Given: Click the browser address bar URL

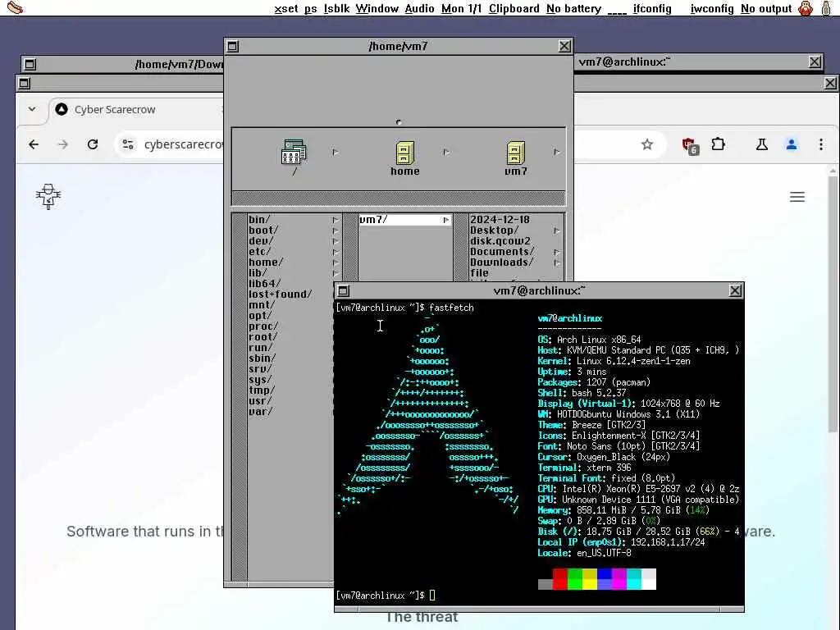Looking at the screenshot, I should click(184, 144).
